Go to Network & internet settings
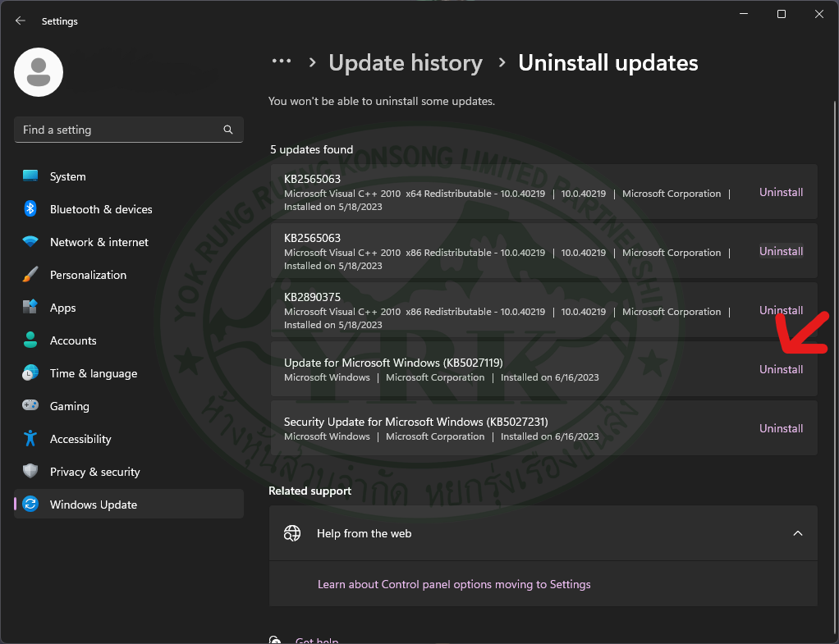The width and height of the screenshot is (839, 644). (x=128, y=242)
